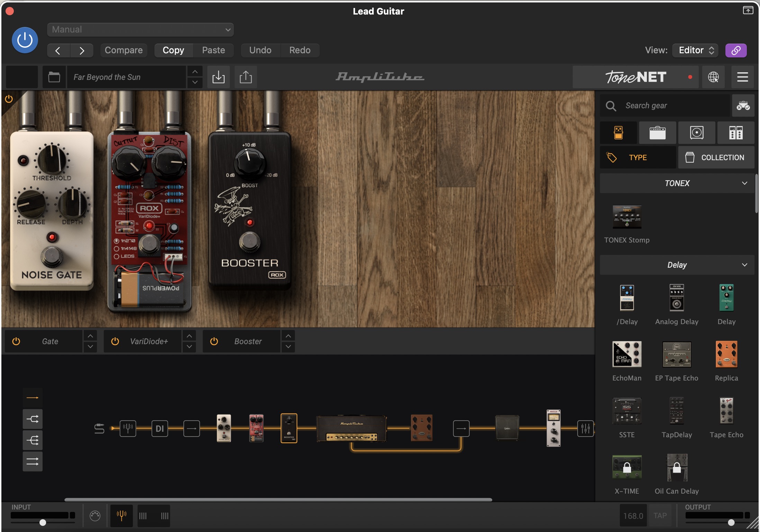Image resolution: width=760 pixels, height=532 pixels.
Task: Switch to the COLLECTION tab
Action: [x=716, y=157]
